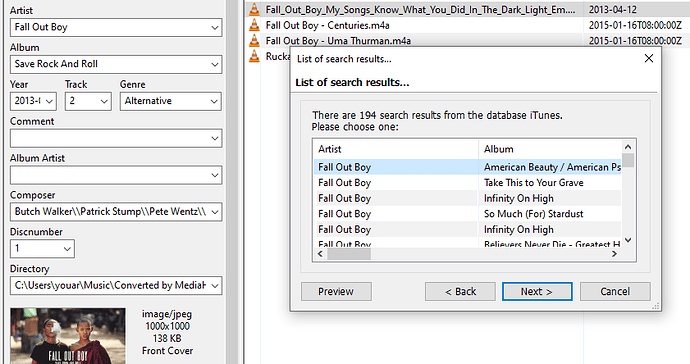Click results list scroll down arrow
This screenshot has height=364, width=690.
pos(628,240)
